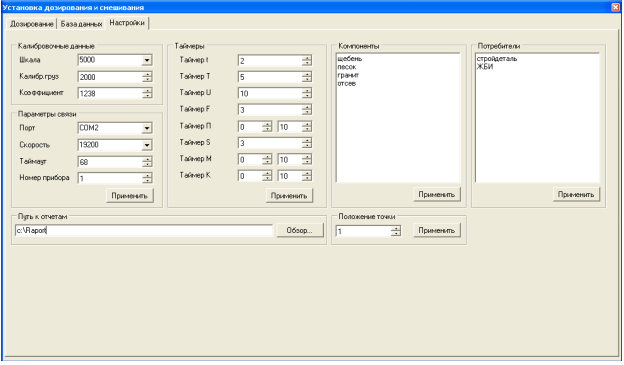Adjust the Положение точки spinner
The image size is (624, 365).
point(396,231)
